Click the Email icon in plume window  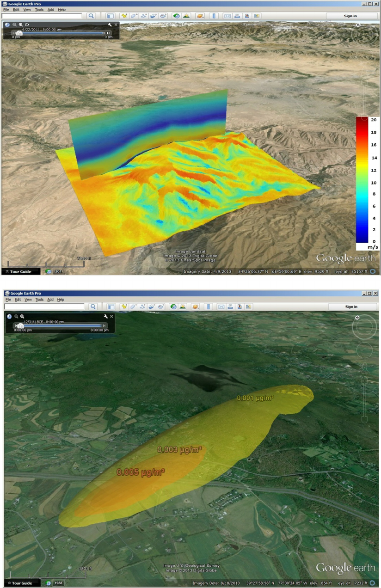coord(221,306)
